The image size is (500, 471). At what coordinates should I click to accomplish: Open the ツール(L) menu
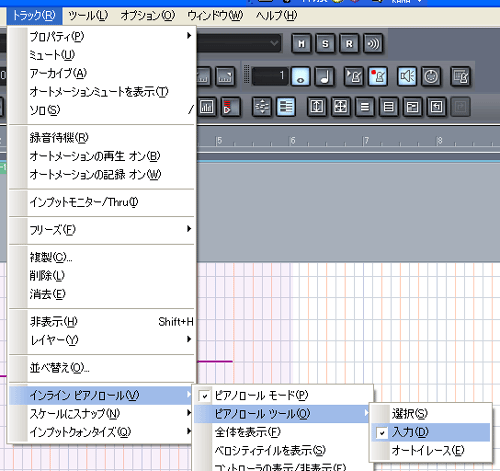[x=88, y=15]
